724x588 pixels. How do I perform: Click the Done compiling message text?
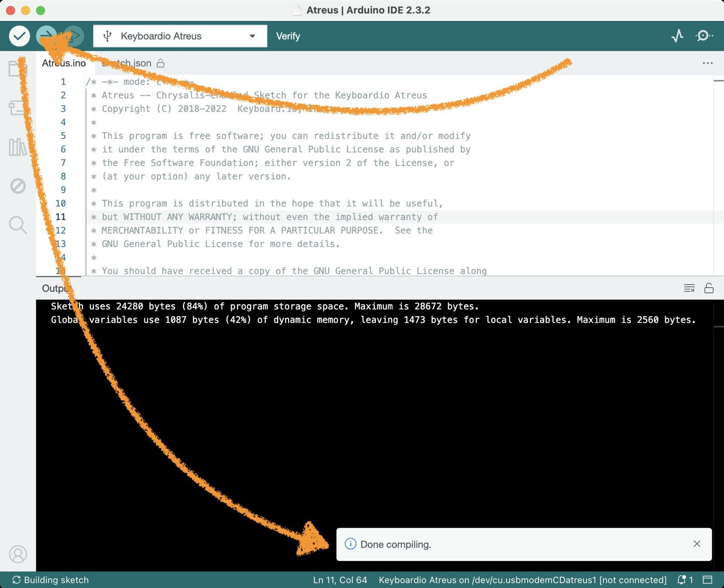pos(396,544)
